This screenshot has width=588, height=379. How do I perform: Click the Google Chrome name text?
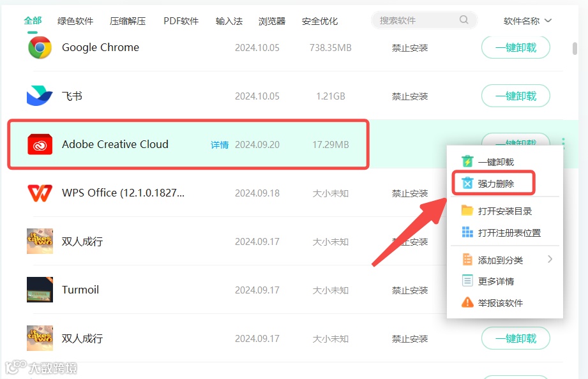[100, 48]
